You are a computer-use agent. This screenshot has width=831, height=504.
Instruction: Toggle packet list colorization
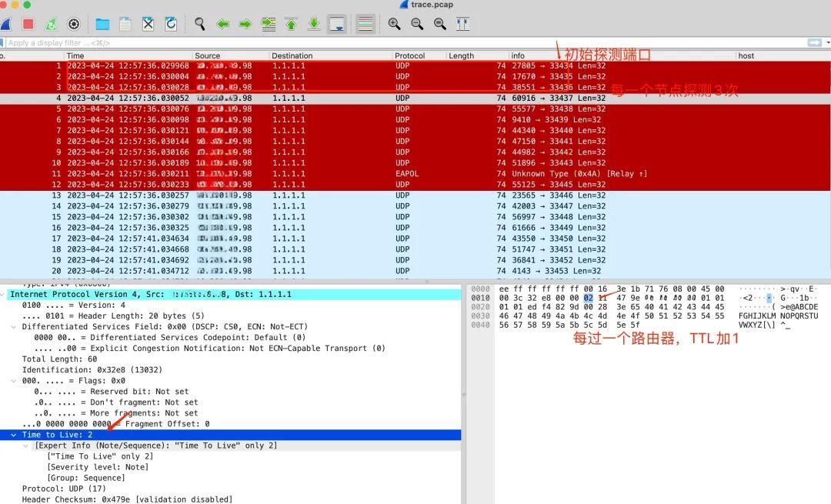point(365,24)
